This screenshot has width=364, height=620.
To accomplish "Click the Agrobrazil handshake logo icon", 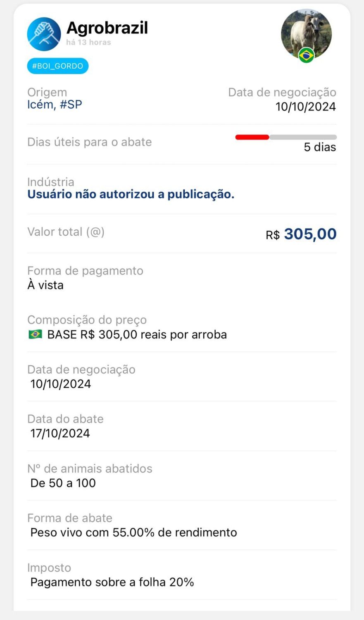I will [x=44, y=34].
